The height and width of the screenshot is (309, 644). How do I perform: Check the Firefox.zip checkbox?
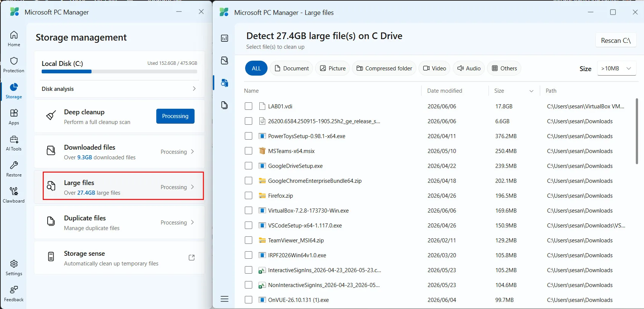pos(249,195)
